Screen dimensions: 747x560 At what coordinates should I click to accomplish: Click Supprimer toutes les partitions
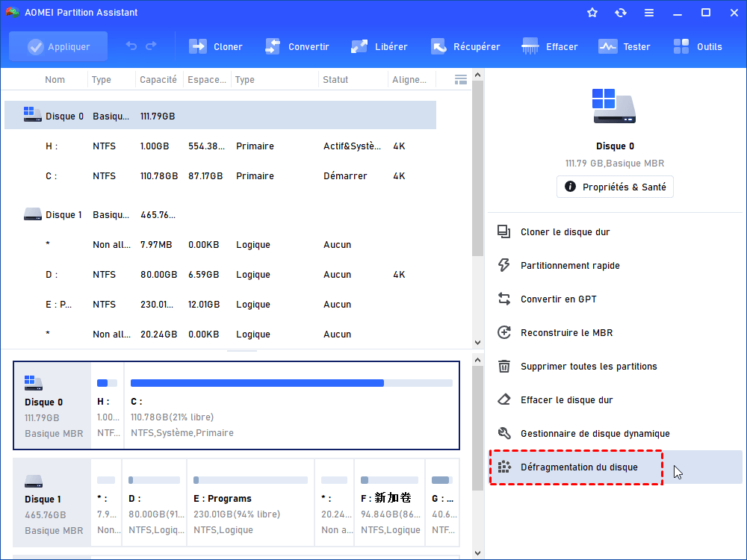589,366
